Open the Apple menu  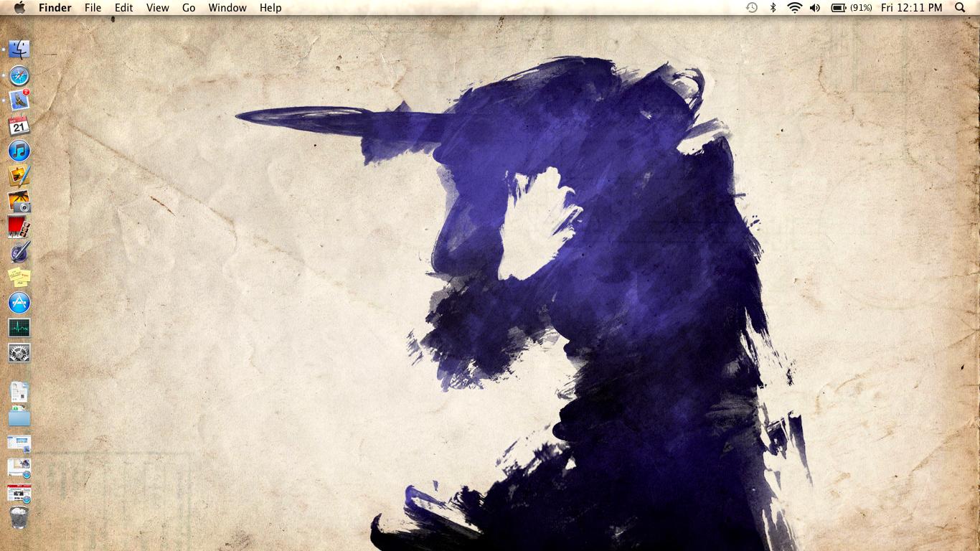coord(19,8)
